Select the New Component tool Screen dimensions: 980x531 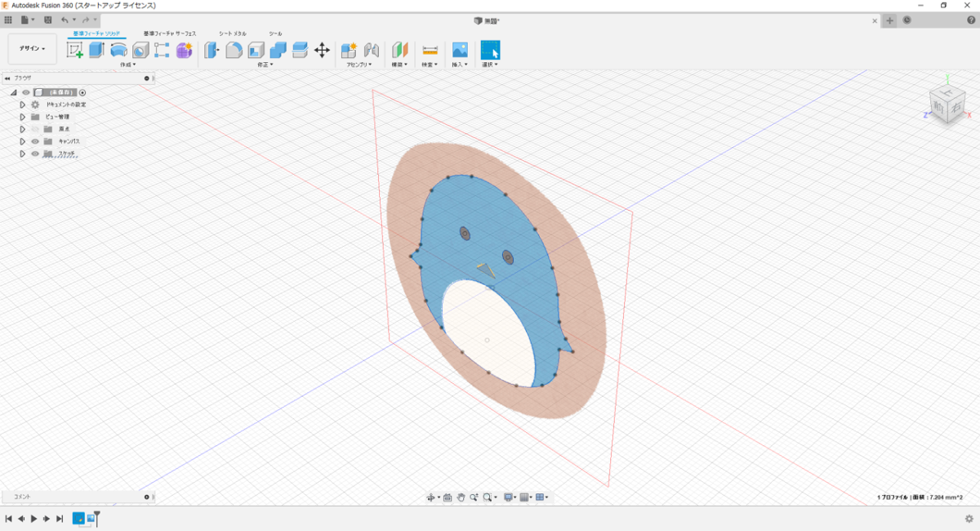349,50
